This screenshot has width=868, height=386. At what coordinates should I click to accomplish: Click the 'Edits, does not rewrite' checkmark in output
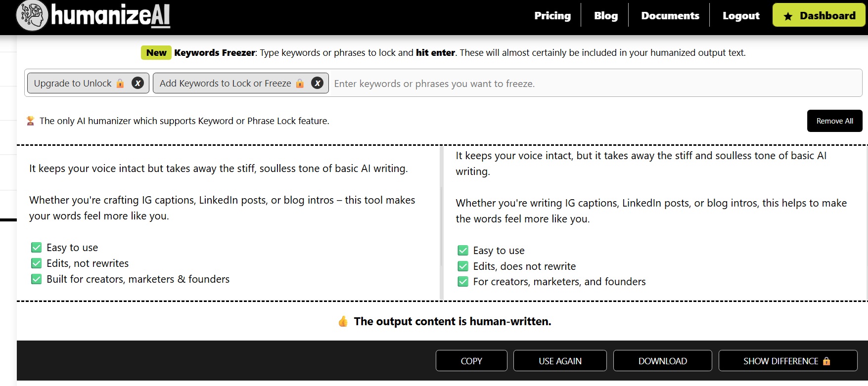(463, 266)
